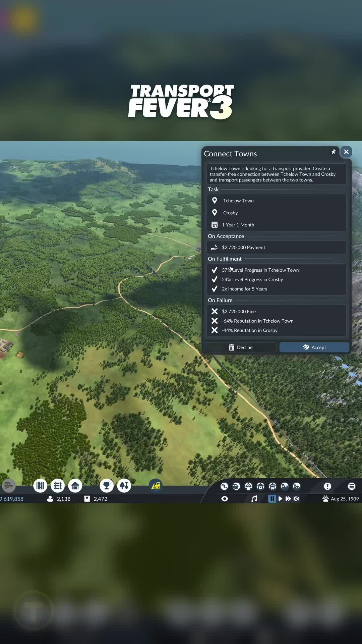The image size is (362, 644).
Task: Toggle the eye visibility options
Action: pyautogui.click(x=225, y=499)
